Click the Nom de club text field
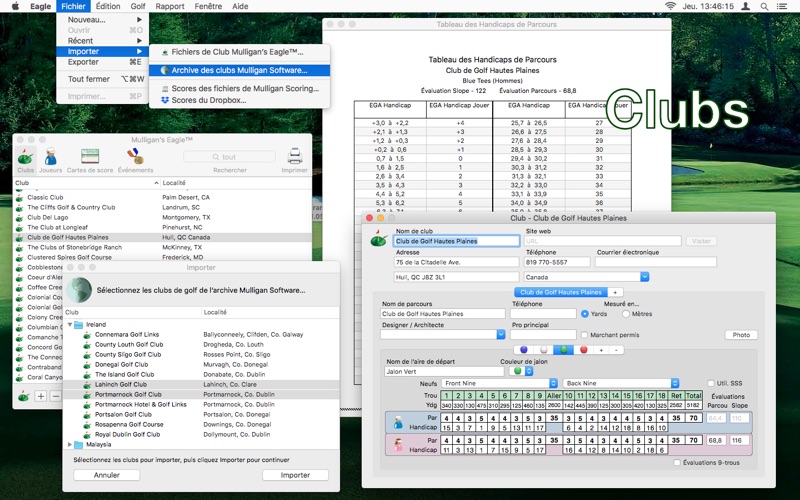The width and height of the screenshot is (800, 500). pos(457,241)
